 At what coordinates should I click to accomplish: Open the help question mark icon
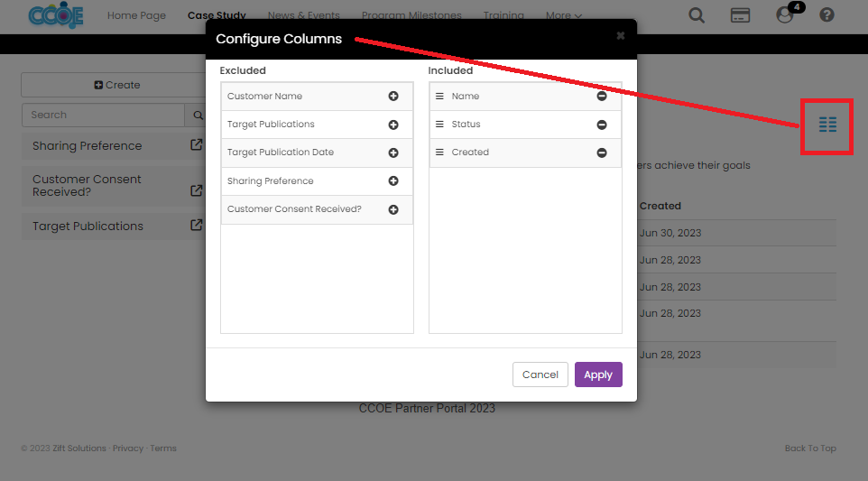[826, 15]
